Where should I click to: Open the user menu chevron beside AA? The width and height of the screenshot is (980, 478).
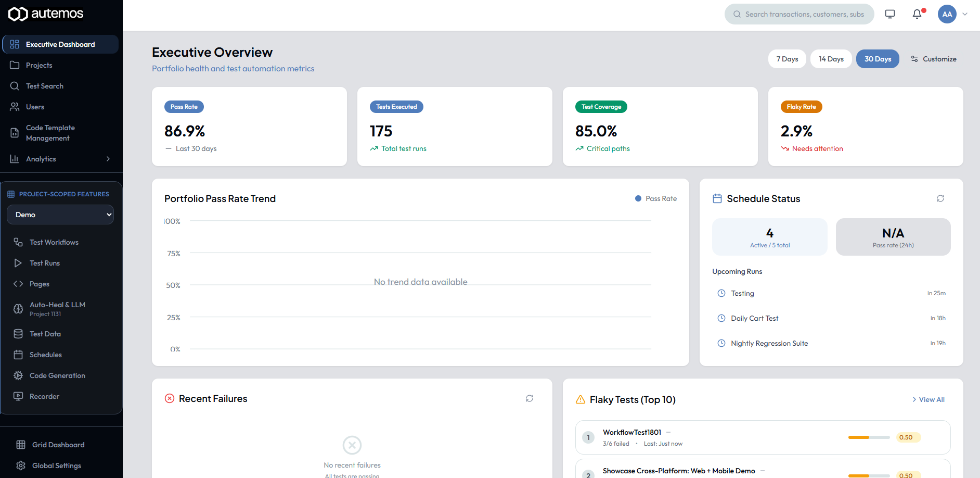coord(965,14)
